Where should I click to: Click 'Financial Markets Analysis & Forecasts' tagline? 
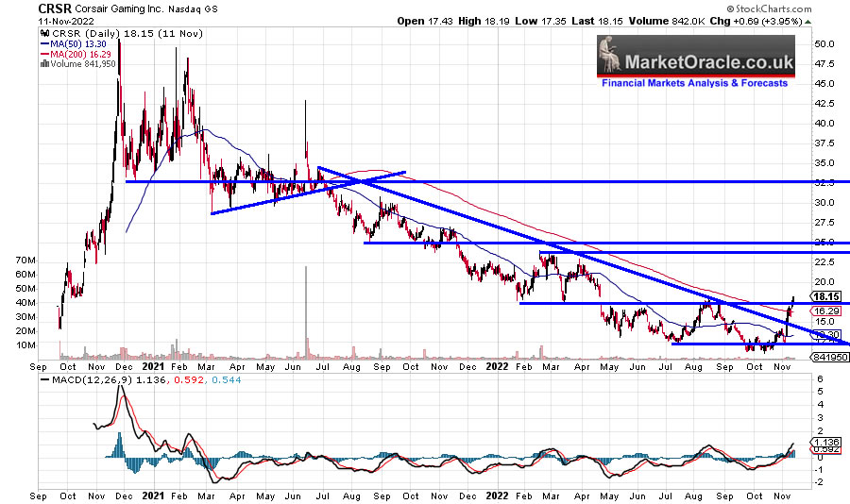[x=694, y=83]
